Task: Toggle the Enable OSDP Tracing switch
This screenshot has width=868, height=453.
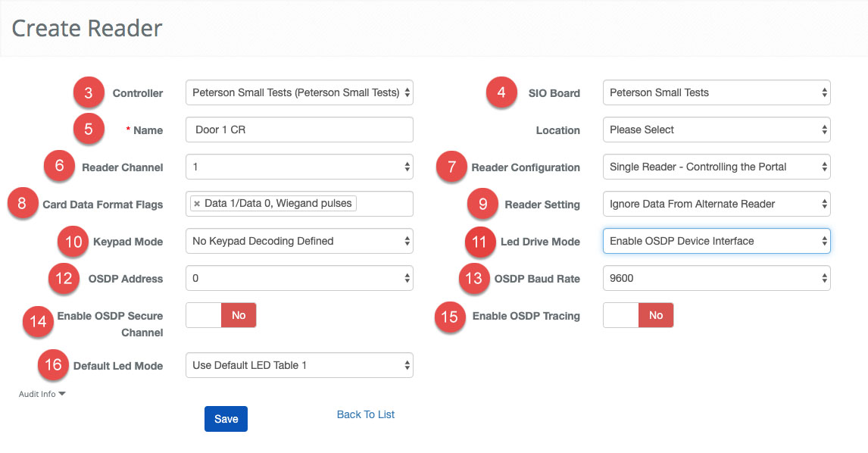Action: pyautogui.click(x=638, y=315)
